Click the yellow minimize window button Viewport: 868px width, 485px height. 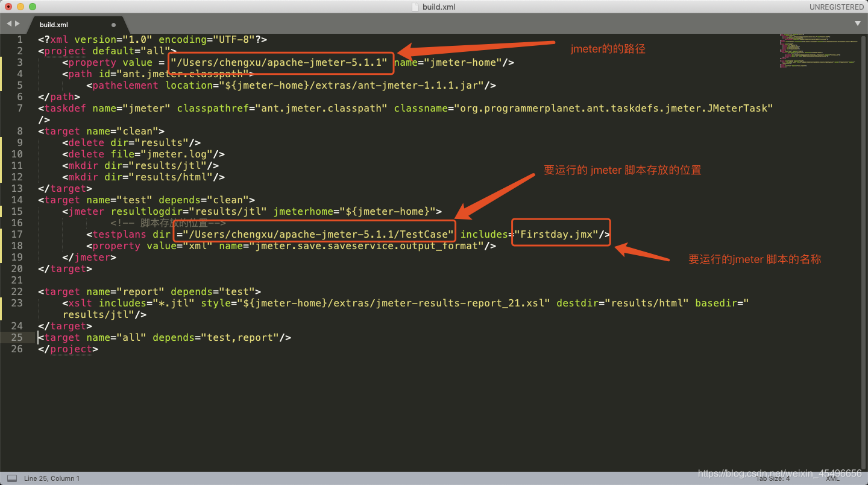(20, 7)
